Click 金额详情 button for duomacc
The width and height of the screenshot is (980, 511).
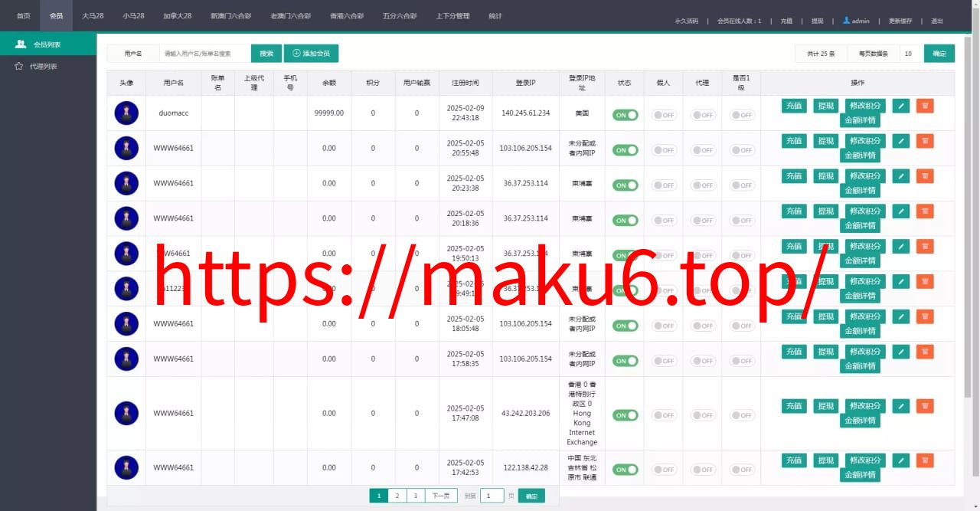pyautogui.click(x=860, y=120)
